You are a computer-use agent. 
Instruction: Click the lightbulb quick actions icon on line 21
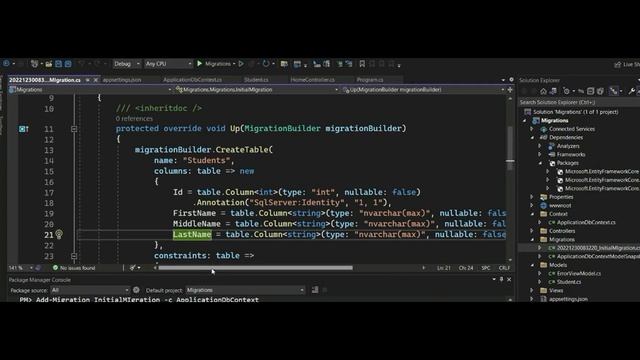tap(59, 234)
